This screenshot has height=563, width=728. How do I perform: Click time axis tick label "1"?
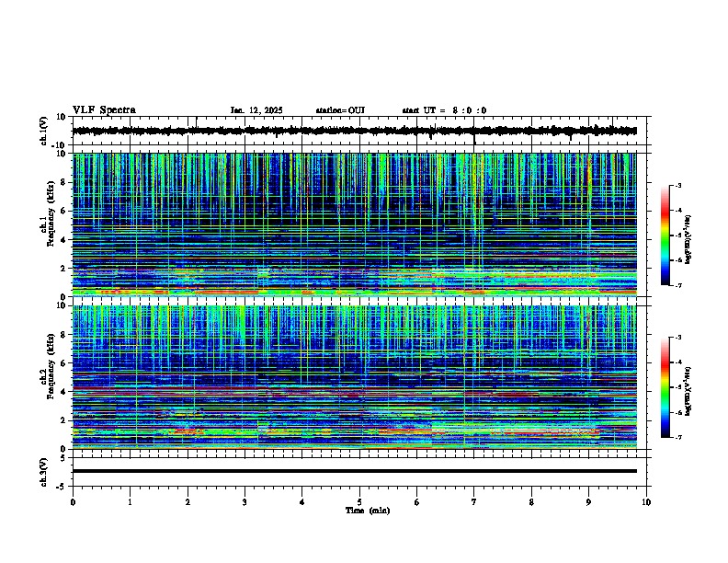pos(130,502)
